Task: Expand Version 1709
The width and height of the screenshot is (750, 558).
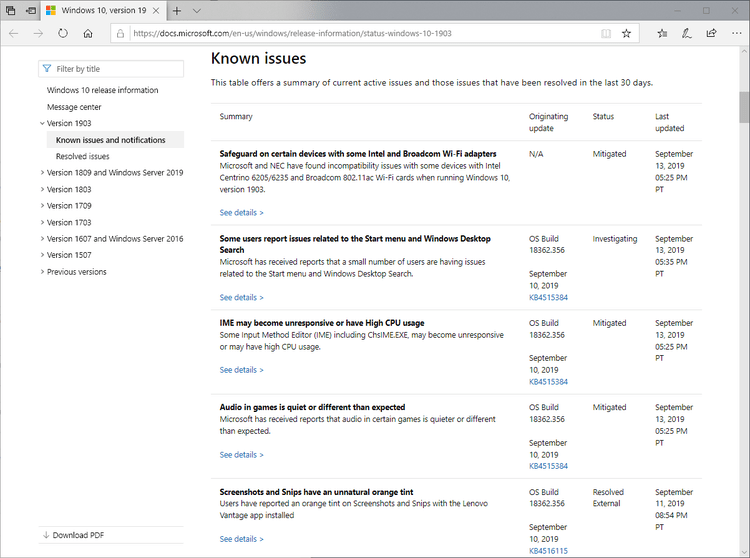Action: (42, 206)
